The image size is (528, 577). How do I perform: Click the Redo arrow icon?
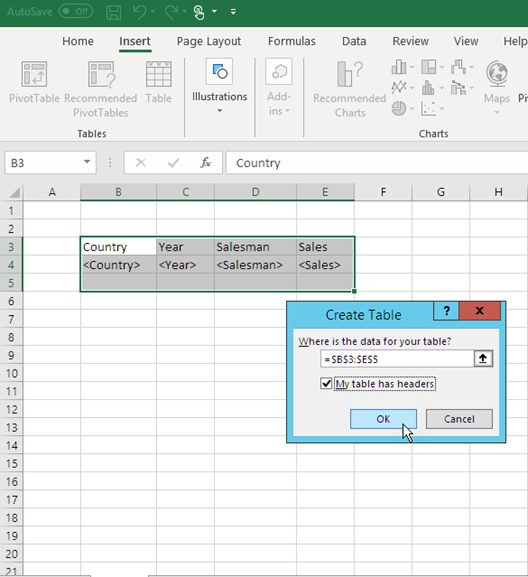171,12
